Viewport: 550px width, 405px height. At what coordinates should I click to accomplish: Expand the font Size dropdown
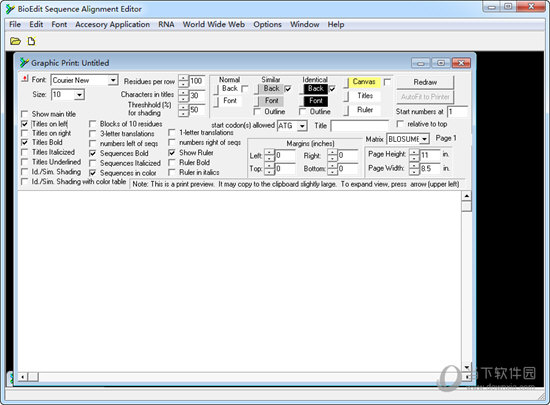click(x=79, y=95)
